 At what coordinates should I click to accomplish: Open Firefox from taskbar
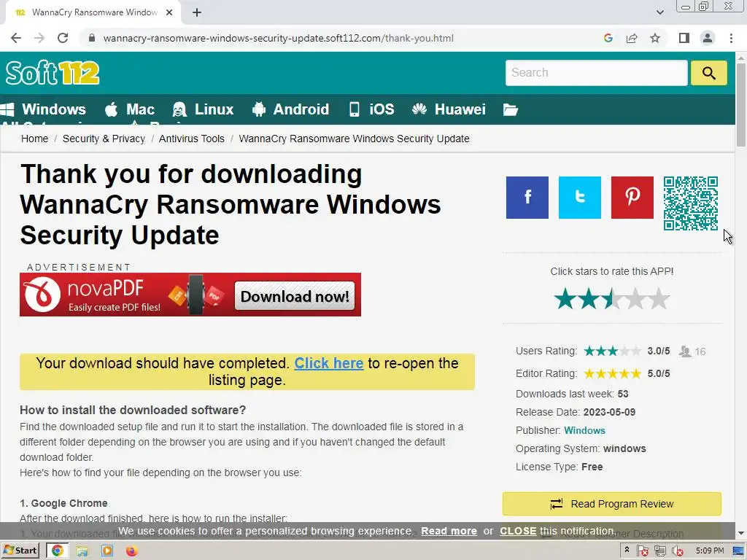pos(131,551)
